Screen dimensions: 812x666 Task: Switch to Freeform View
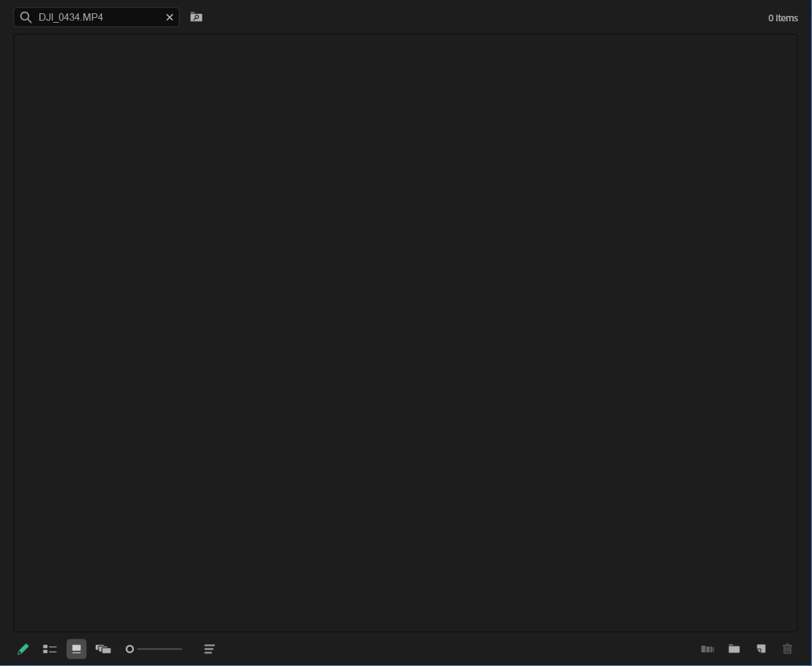(x=103, y=649)
